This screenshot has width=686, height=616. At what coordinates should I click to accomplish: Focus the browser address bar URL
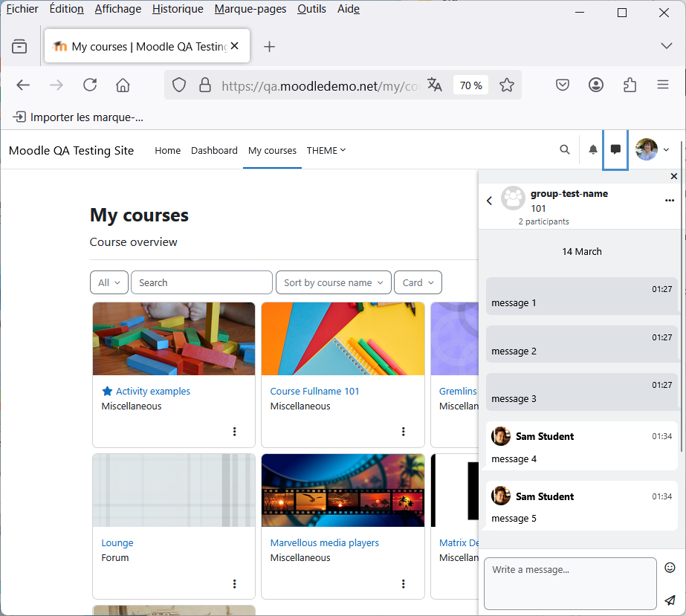click(320, 85)
